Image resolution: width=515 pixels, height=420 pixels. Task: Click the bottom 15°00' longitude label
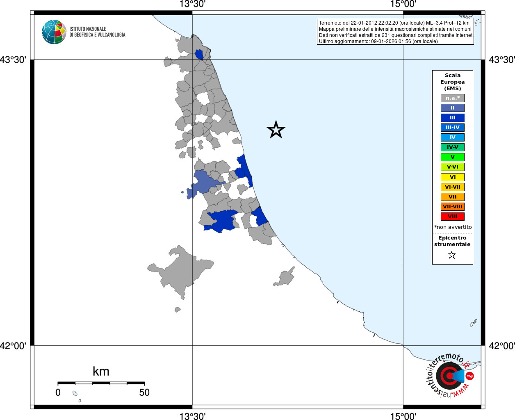click(403, 416)
